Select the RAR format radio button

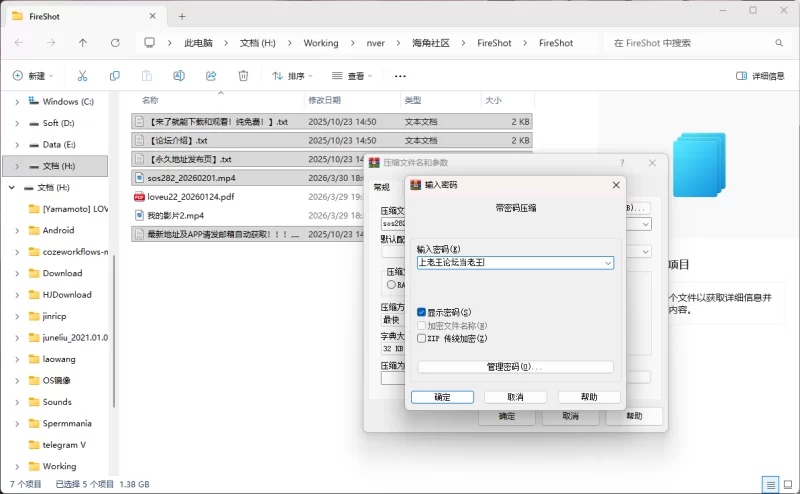pyautogui.click(x=391, y=285)
